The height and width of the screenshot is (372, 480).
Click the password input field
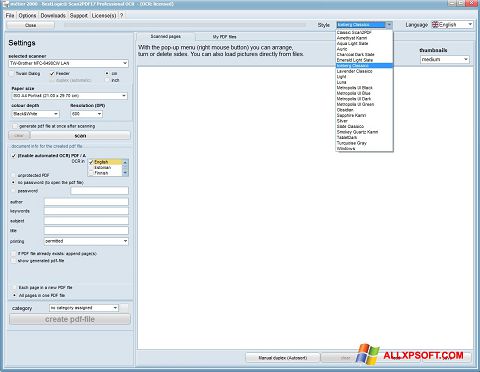pyautogui.click(x=99, y=191)
